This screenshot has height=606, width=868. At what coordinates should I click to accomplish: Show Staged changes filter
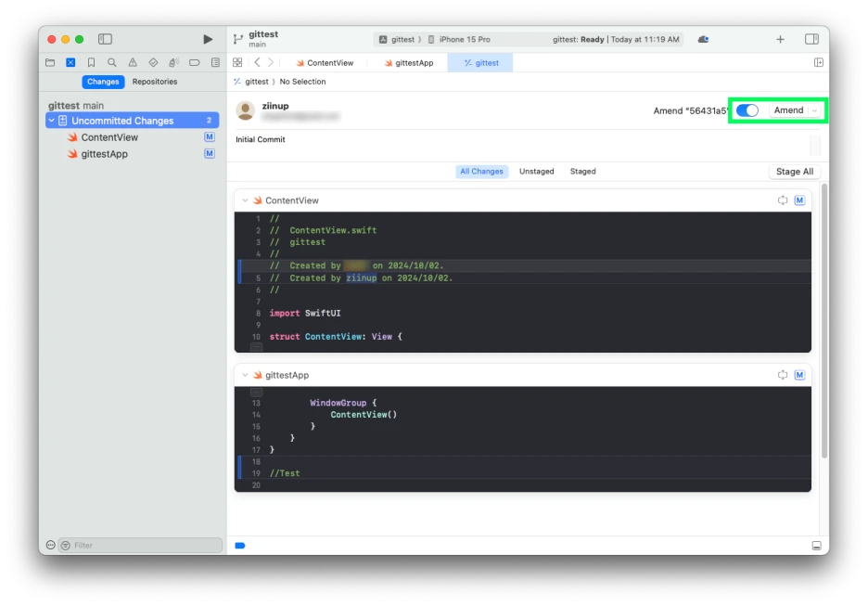(583, 171)
